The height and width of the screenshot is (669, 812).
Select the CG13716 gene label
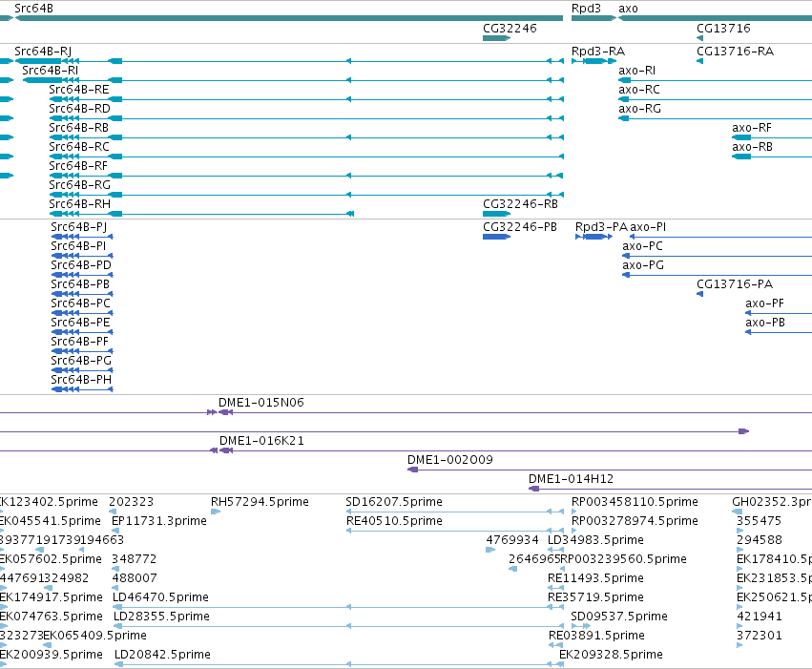tap(723, 28)
